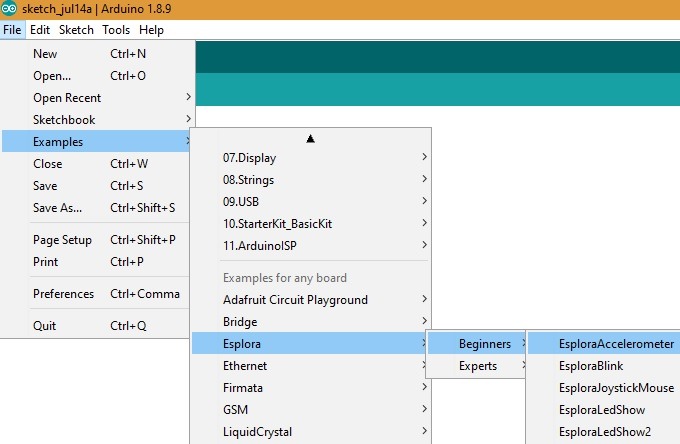680x444 pixels.
Task: Expand the 07.Display examples
Action: [x=311, y=157]
